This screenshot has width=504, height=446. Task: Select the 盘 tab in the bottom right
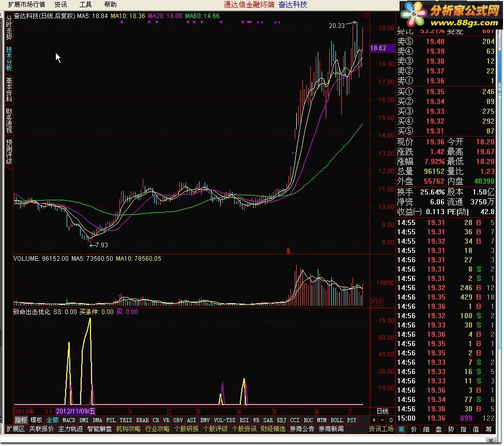[438, 429]
